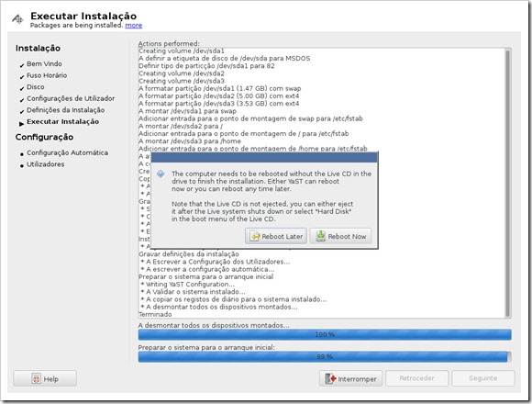Select the Disco step in sidebar
Viewport: 532px width, 404px height.
click(x=36, y=87)
